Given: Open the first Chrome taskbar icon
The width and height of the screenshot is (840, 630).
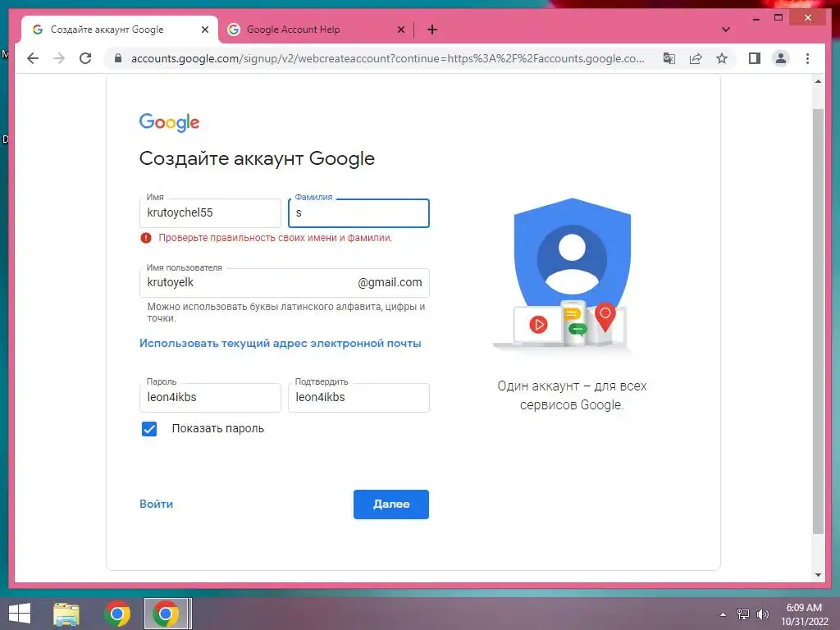Looking at the screenshot, I should [117, 614].
